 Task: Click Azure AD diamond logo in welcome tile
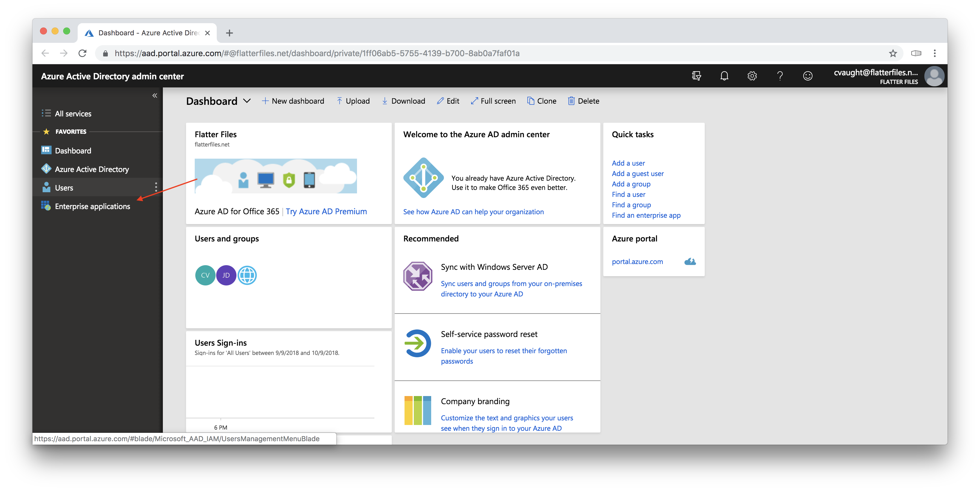point(423,177)
